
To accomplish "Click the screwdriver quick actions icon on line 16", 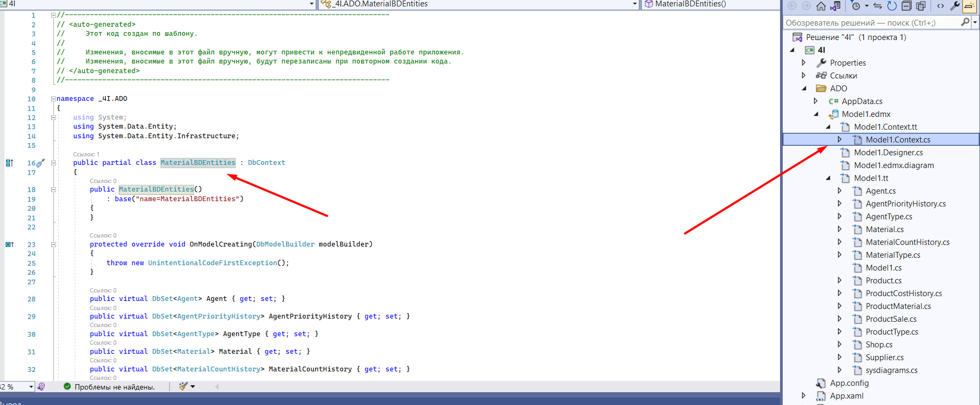I will click(x=41, y=163).
